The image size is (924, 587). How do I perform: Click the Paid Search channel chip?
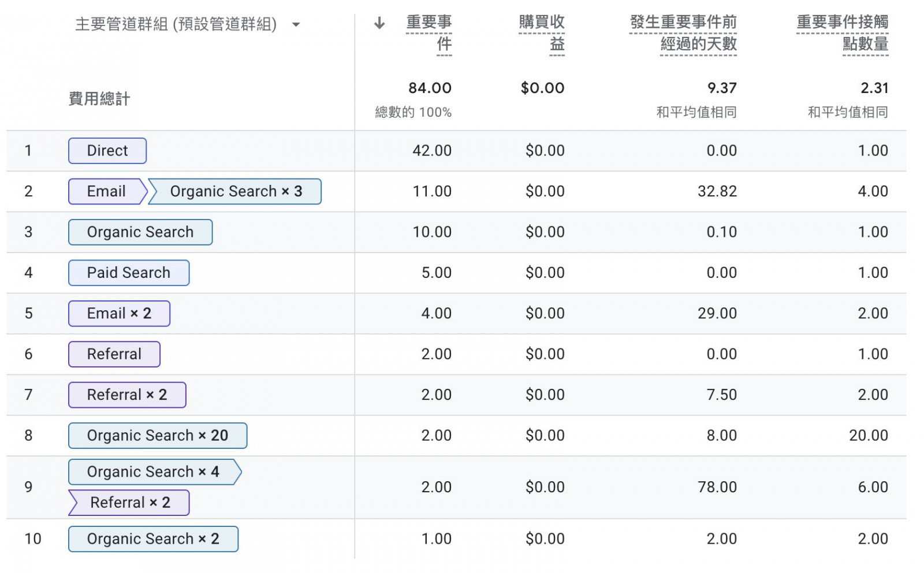coord(129,273)
